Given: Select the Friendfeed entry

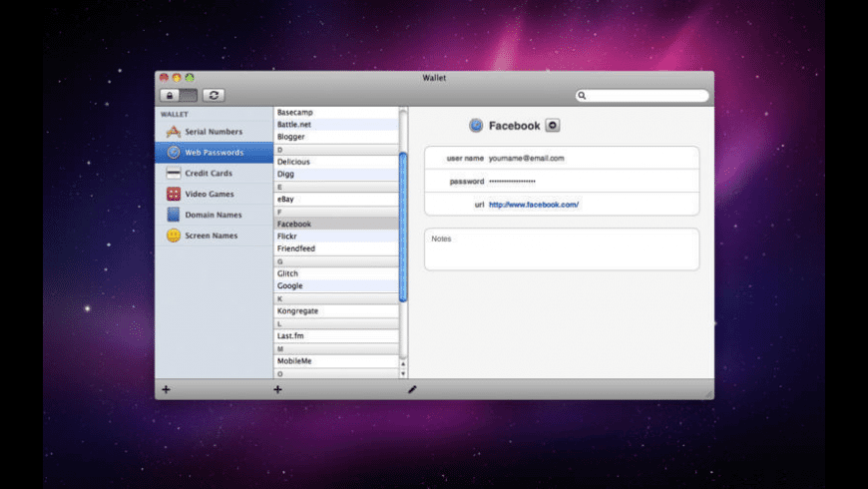Looking at the screenshot, I should pos(336,248).
